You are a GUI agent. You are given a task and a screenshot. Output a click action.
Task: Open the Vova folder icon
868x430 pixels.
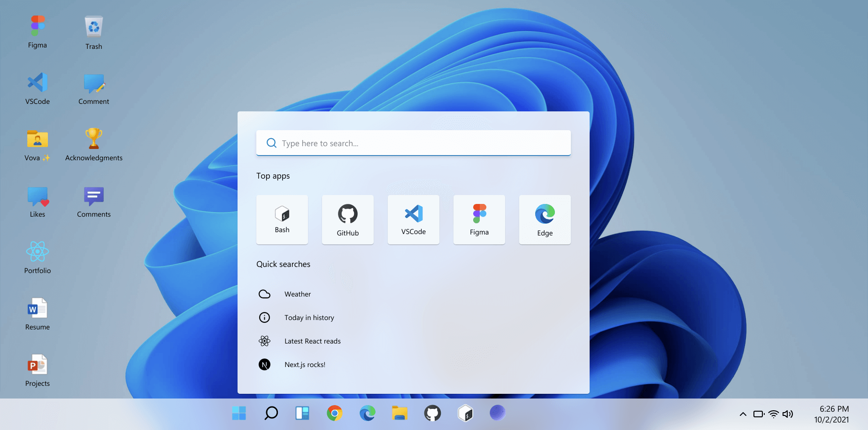tap(38, 145)
